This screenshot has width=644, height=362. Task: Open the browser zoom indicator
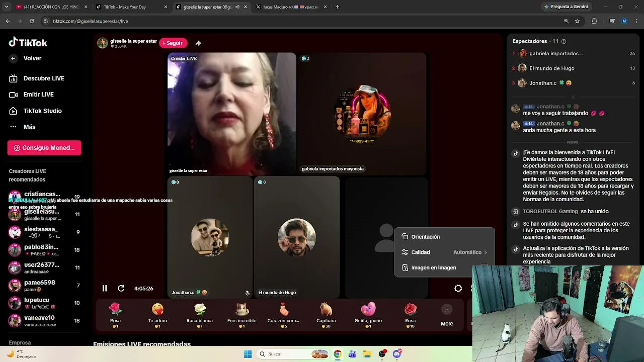click(x=566, y=21)
